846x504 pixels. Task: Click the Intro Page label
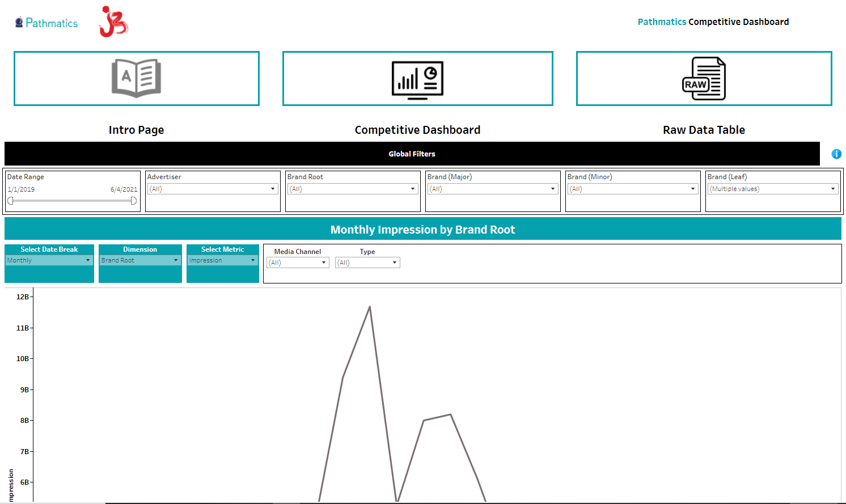[136, 130]
